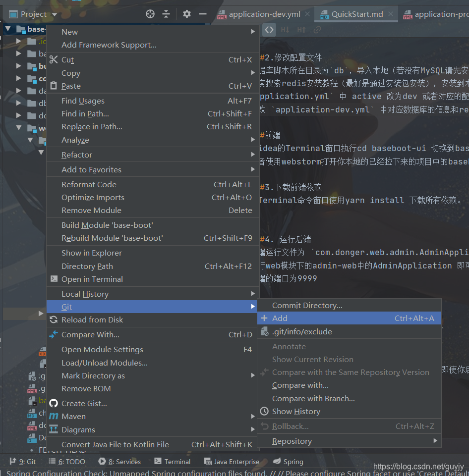This screenshot has width=469, height=476.
Task: Open the Services tool window
Action: 119,462
